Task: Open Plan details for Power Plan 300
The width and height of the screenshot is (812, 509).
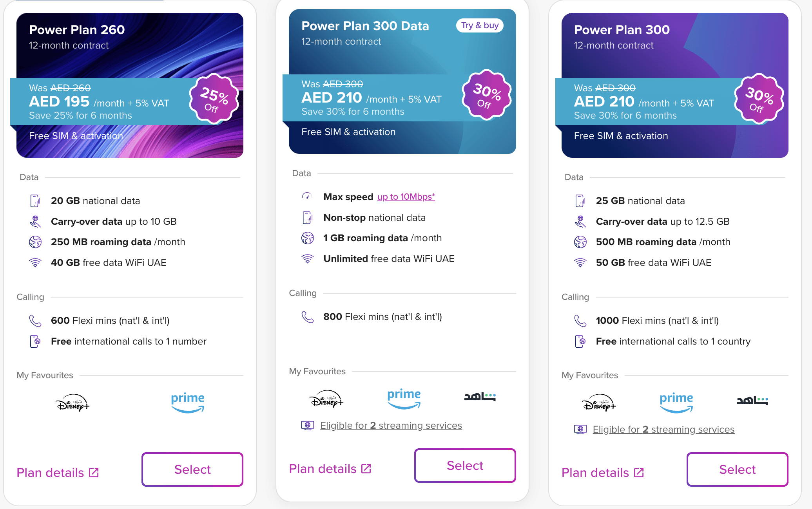Action: (603, 473)
